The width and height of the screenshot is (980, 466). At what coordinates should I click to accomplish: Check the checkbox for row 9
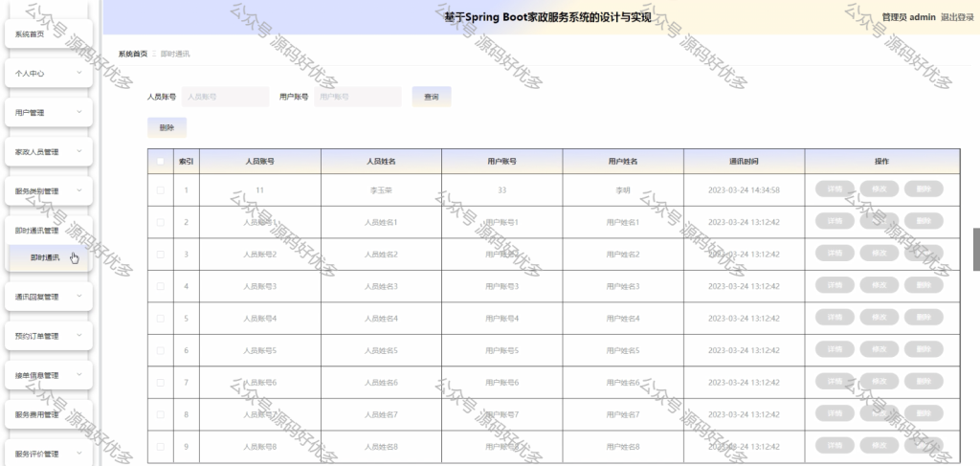161,447
